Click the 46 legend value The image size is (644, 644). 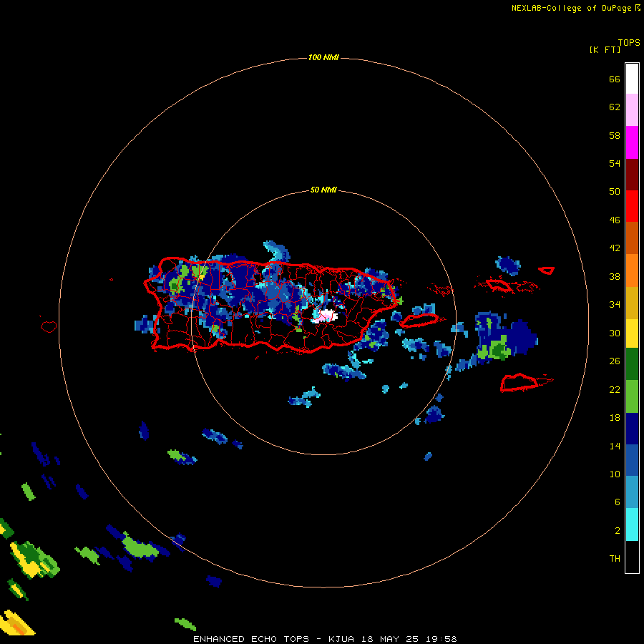615,220
